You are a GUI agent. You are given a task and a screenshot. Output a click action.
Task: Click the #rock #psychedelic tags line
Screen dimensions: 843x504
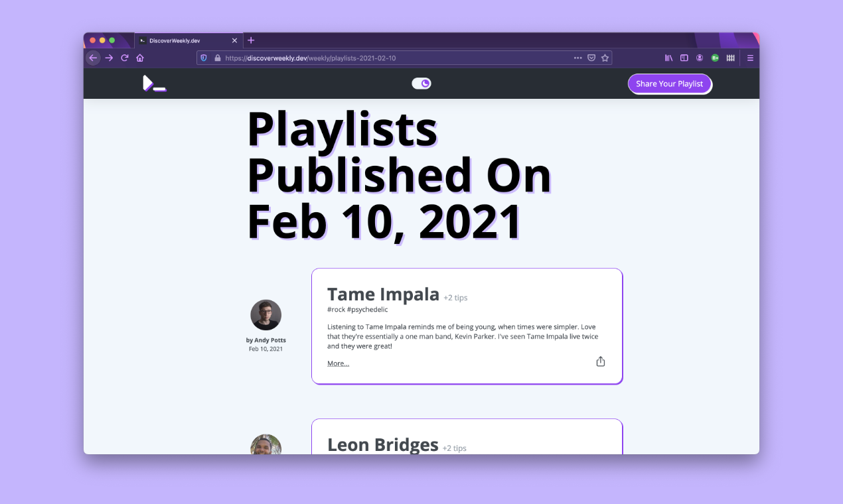(x=357, y=309)
